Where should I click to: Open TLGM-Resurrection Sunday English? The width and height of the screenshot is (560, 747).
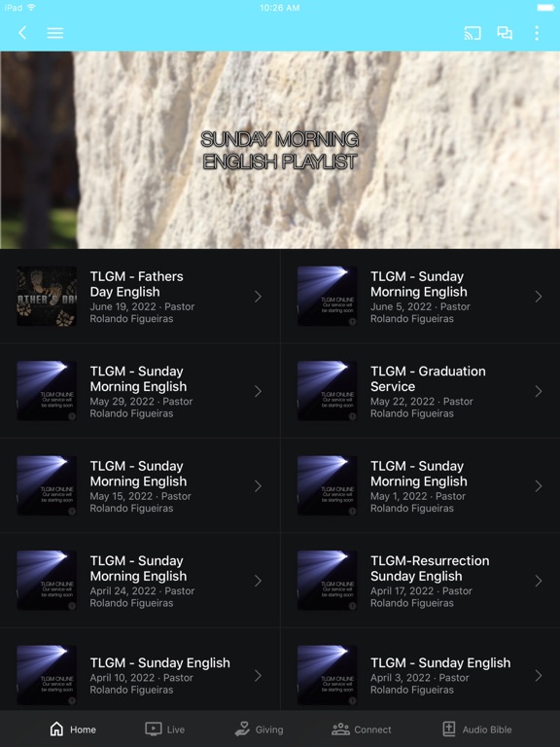click(420, 581)
